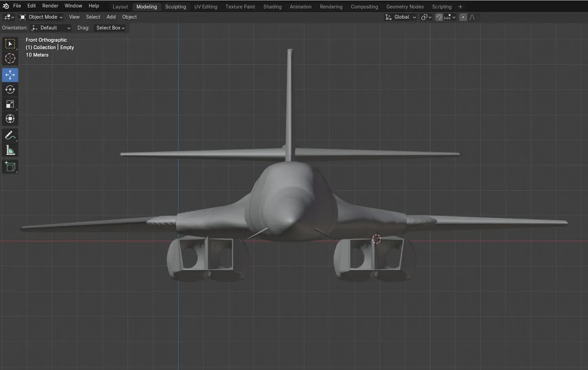Image resolution: width=588 pixels, height=370 pixels.
Task: Open the File menu
Action: click(x=17, y=6)
